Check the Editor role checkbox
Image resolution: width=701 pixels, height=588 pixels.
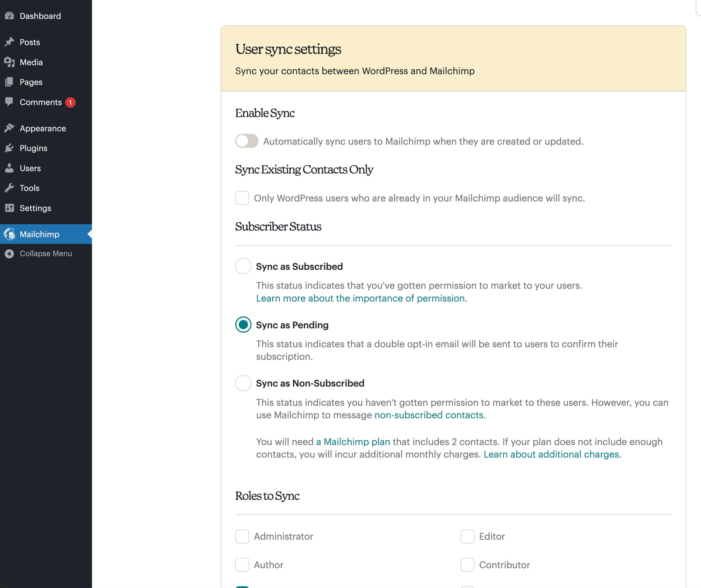(467, 536)
